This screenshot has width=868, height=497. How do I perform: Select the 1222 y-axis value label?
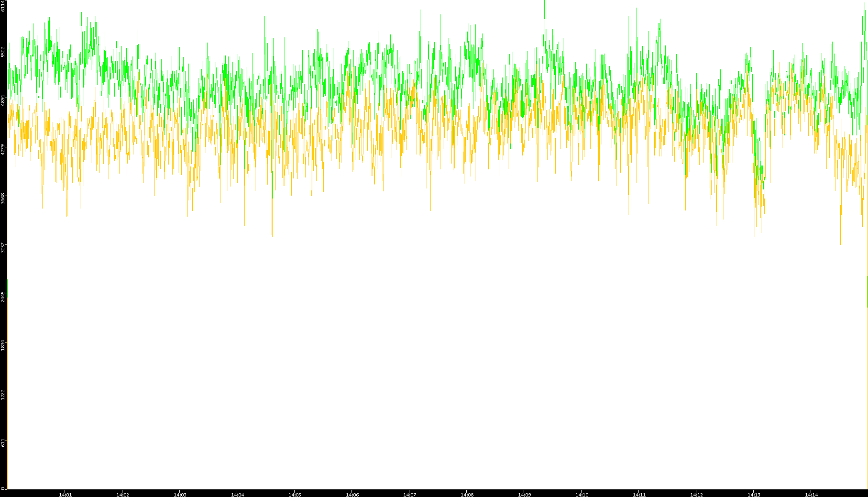coord(3,394)
